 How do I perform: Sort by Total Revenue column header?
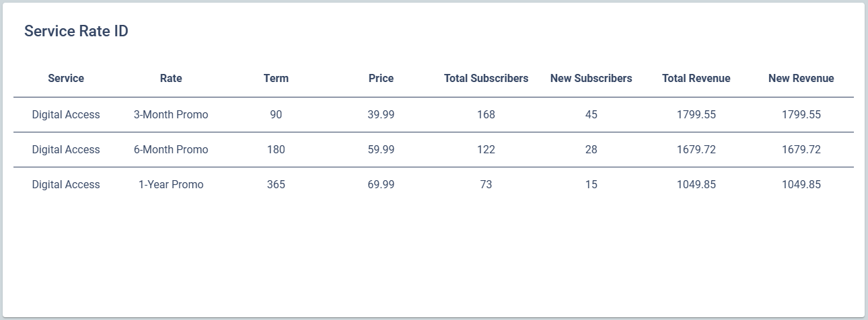(x=696, y=79)
